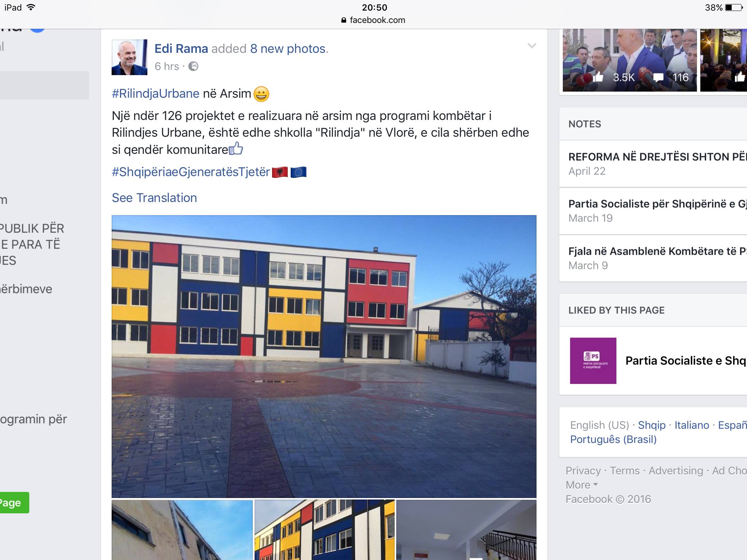The height and width of the screenshot is (560, 747).
Task: Tap the facebook.com address bar
Action: [x=373, y=20]
